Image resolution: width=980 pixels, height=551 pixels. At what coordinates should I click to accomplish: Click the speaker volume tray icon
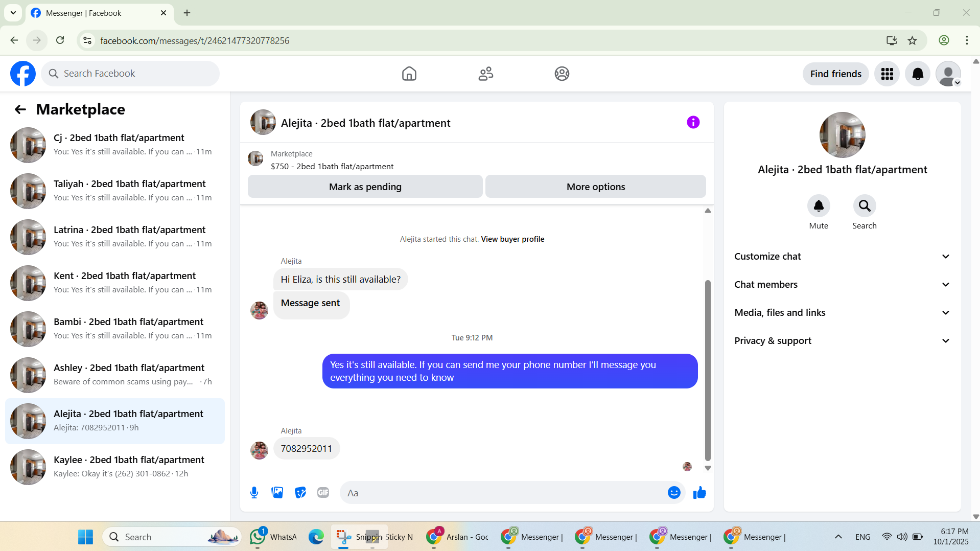(x=902, y=537)
